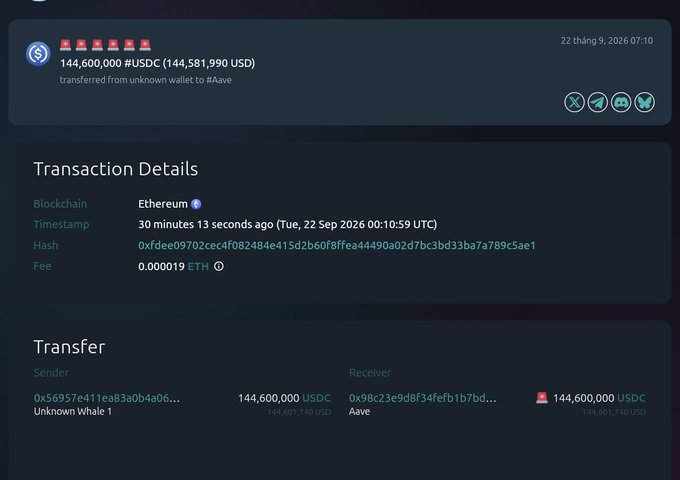680x480 pixels.
Task: Click the Ethereum blockchain value
Action: coord(163,204)
